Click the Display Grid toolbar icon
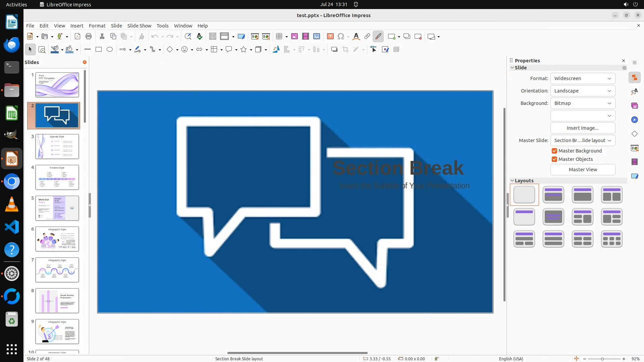This screenshot has width=644, height=362. pos(213,37)
